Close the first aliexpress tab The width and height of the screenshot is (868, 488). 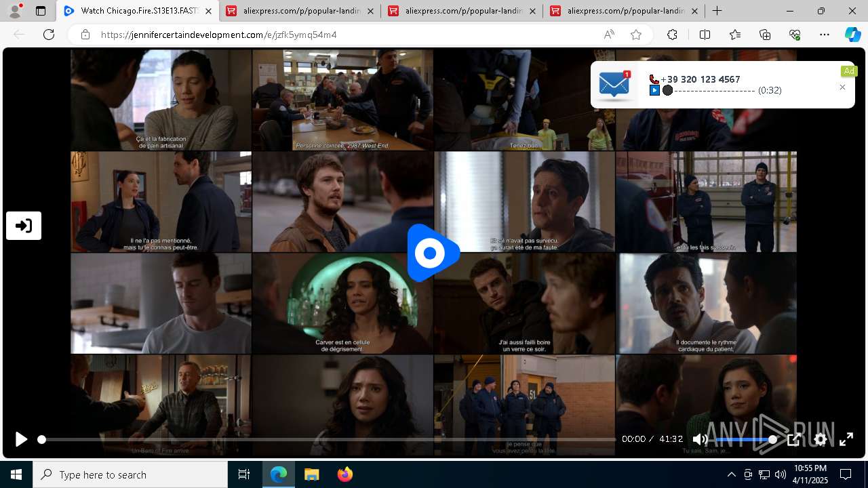[x=370, y=11]
